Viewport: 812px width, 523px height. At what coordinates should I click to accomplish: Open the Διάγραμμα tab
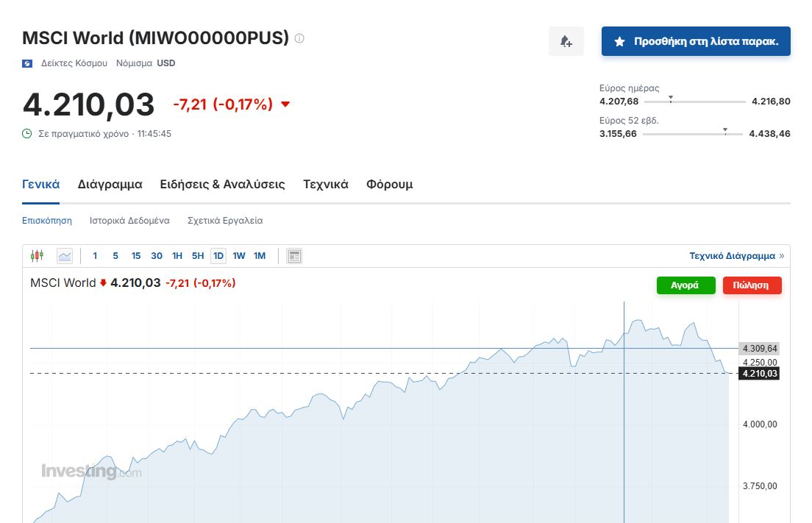[110, 185]
